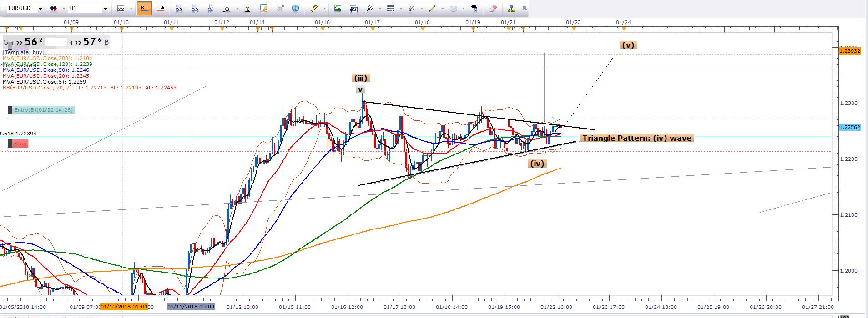Select the ruler measurement tool
This screenshot has height=318, width=868.
(x=314, y=8)
